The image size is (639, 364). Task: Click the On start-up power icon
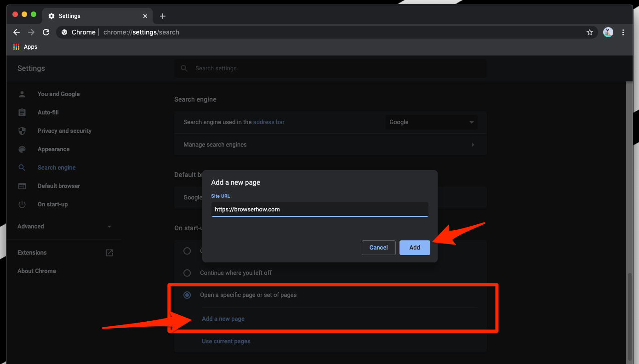pos(22,205)
